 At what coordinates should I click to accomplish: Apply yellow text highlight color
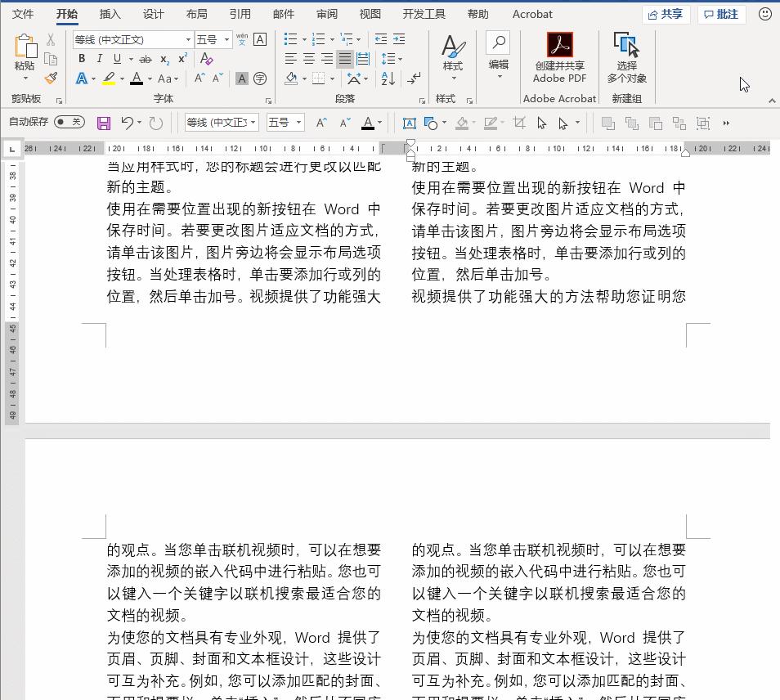(x=109, y=79)
